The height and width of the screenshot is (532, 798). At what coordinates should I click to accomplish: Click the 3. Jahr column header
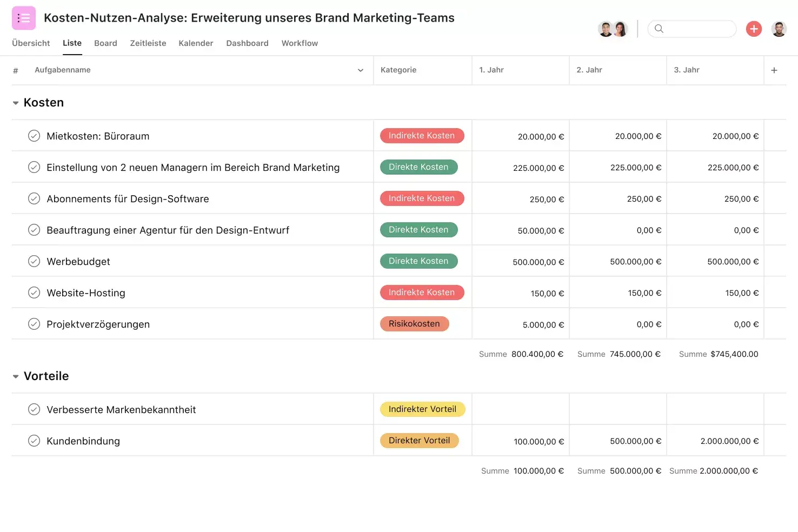pyautogui.click(x=687, y=70)
